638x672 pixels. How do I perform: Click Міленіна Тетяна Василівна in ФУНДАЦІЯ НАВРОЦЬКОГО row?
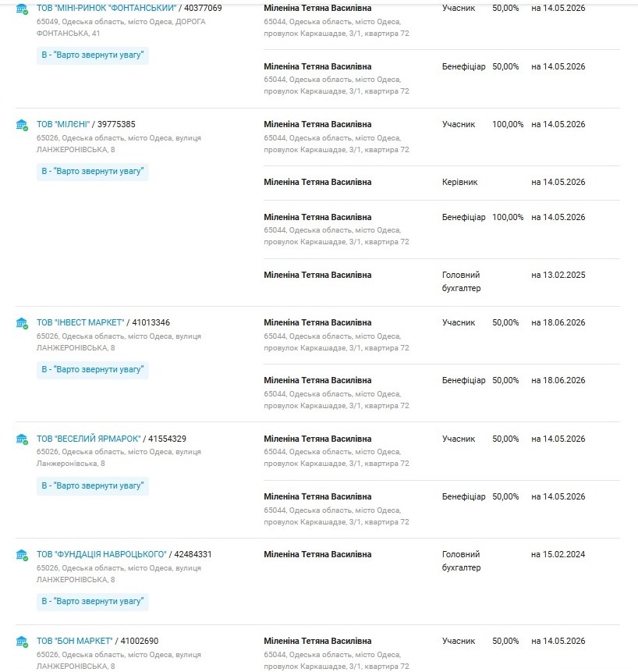click(x=317, y=555)
